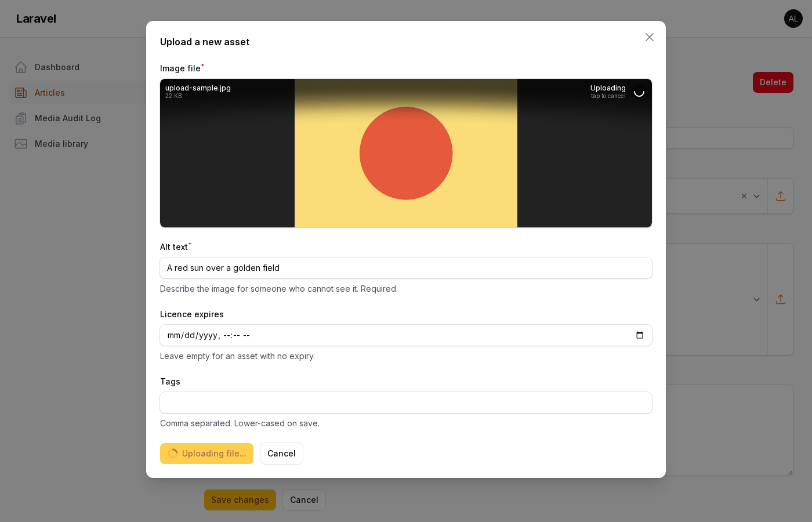Click the Uploading tap to cancel label
812x522 pixels.
pos(608,92)
